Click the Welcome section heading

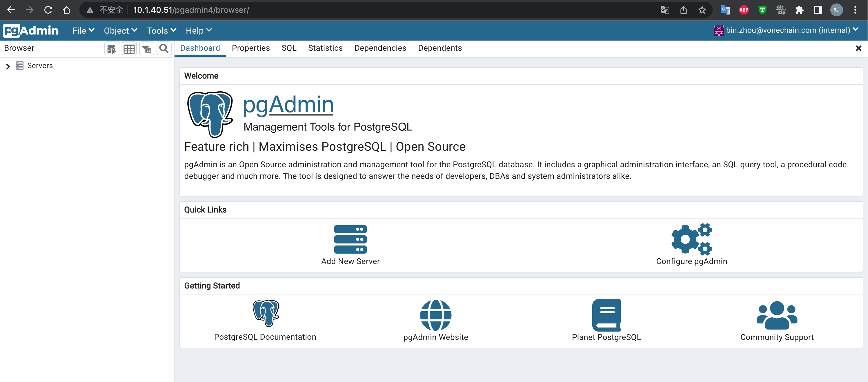click(x=201, y=76)
